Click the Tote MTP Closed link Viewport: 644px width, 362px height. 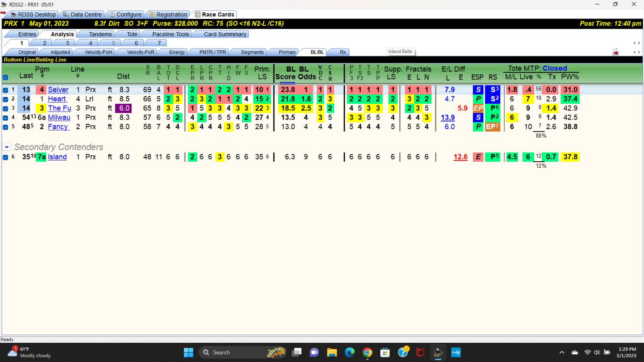(x=555, y=68)
